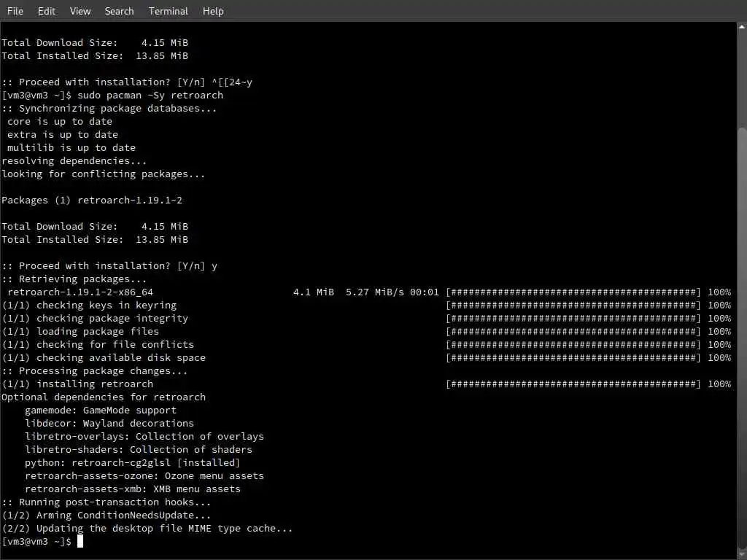The image size is (747, 560).
Task: Click 'multilib is up to date' line
Action: click(x=71, y=148)
